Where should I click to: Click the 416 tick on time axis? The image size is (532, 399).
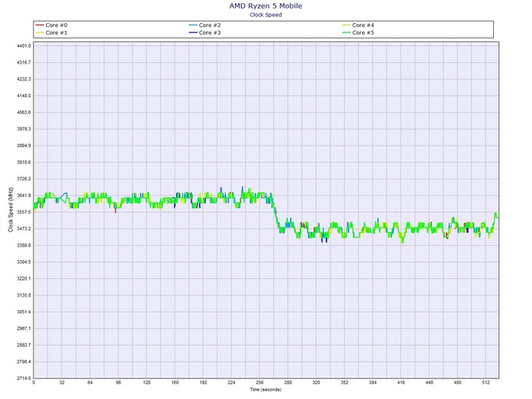tap(401, 382)
